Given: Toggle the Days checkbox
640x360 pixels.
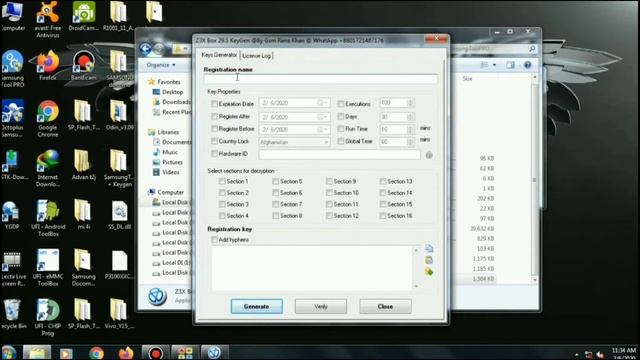Looking at the screenshot, I should coord(340,117).
